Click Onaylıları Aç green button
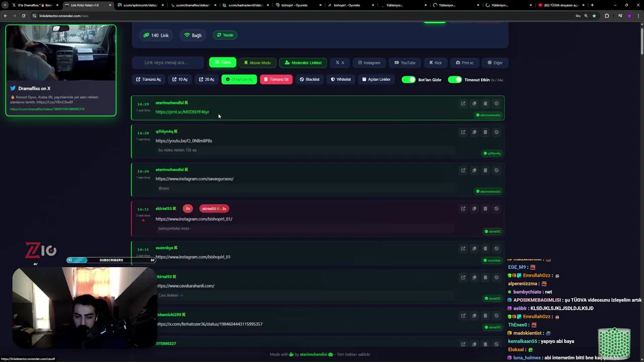Viewport: 644px width, 362px height. 239,79
